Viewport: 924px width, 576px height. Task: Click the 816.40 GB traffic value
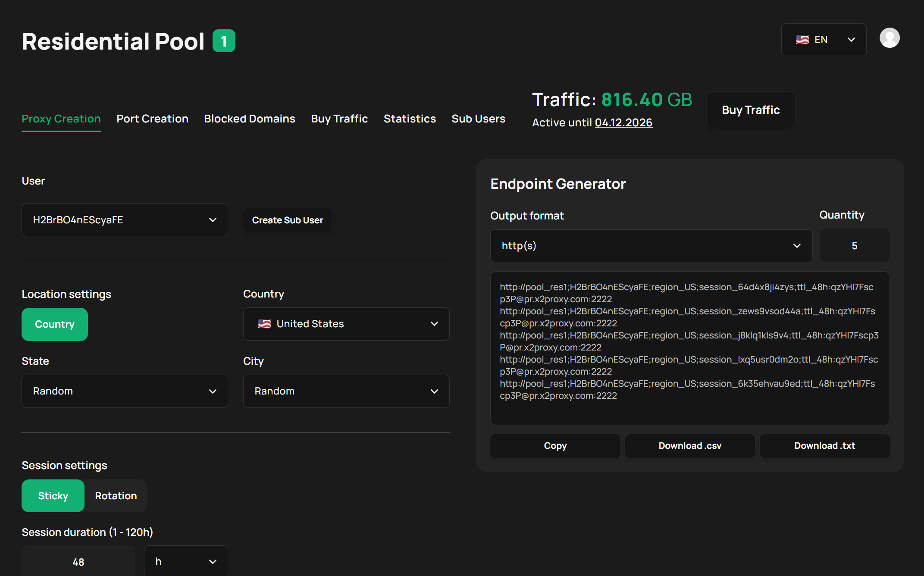point(647,100)
